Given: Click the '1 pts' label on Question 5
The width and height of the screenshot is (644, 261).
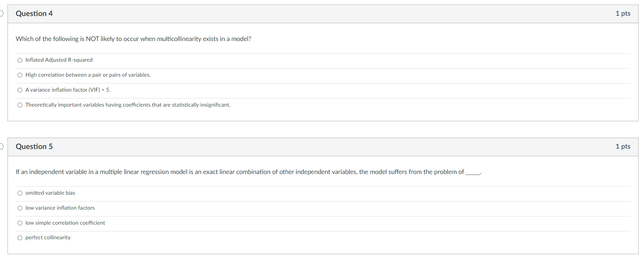Looking at the screenshot, I should pos(623,147).
